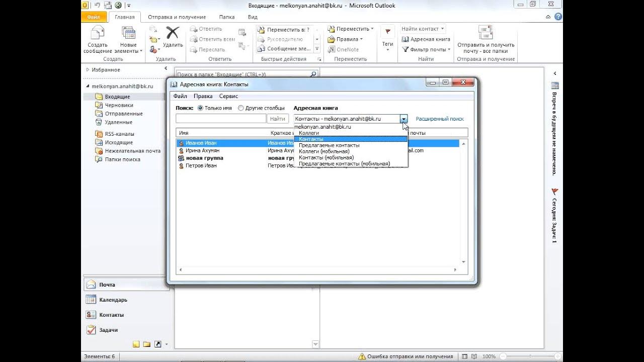Screen dimensions: 644x362
Task: Open the Переместить dropdown in ribbon
Action: point(350,29)
